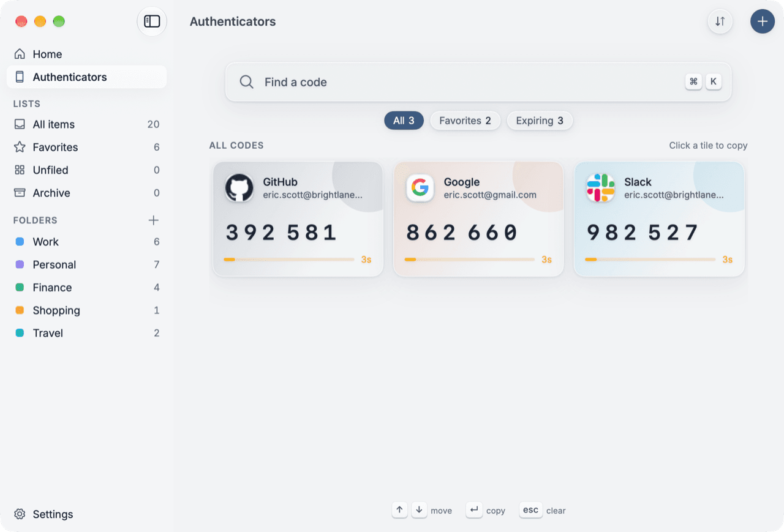
Task: Copy the Slack code 982 527
Action: 643,233
